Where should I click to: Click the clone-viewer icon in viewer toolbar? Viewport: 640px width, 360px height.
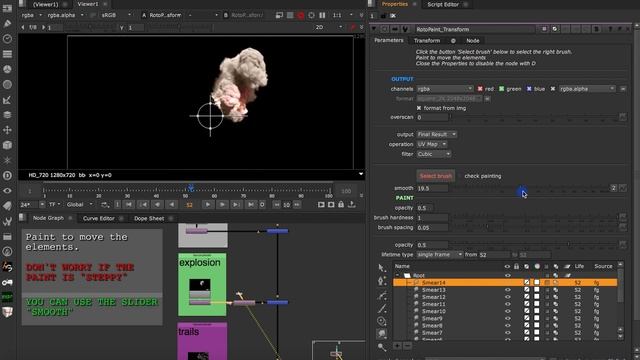279,15
